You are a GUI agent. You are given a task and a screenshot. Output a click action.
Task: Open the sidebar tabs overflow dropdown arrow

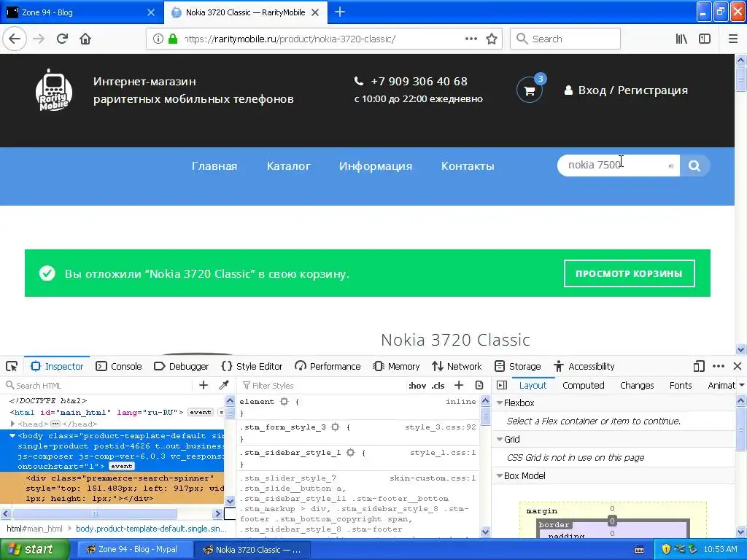[742, 385]
